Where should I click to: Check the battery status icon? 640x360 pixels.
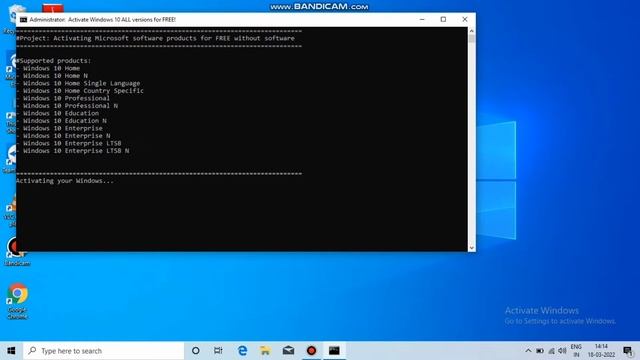pyautogui.click(x=540, y=351)
